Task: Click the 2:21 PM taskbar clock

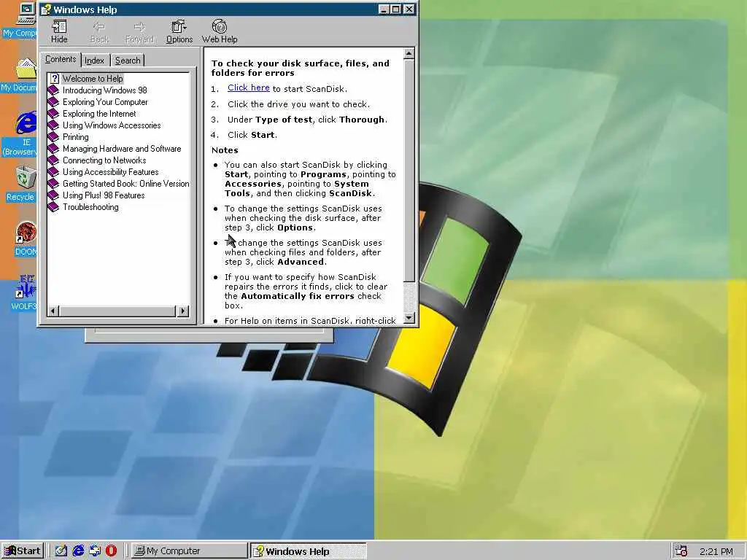Action: tap(716, 551)
